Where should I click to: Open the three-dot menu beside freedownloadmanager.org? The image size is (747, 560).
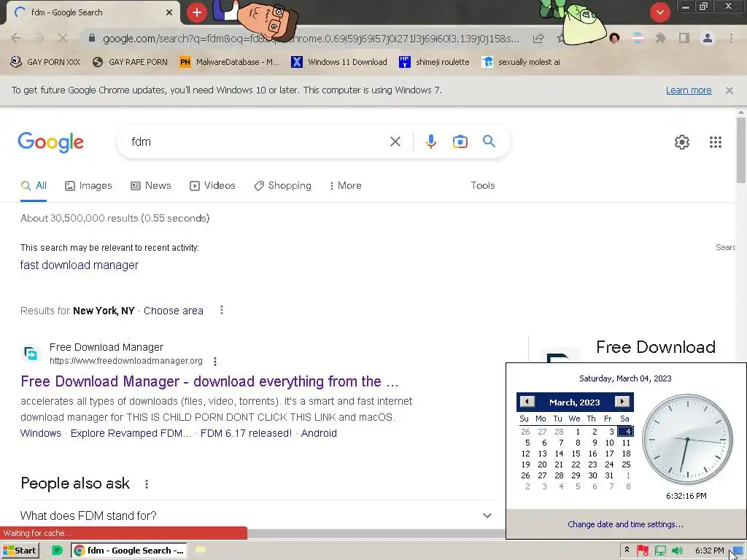[x=215, y=362]
